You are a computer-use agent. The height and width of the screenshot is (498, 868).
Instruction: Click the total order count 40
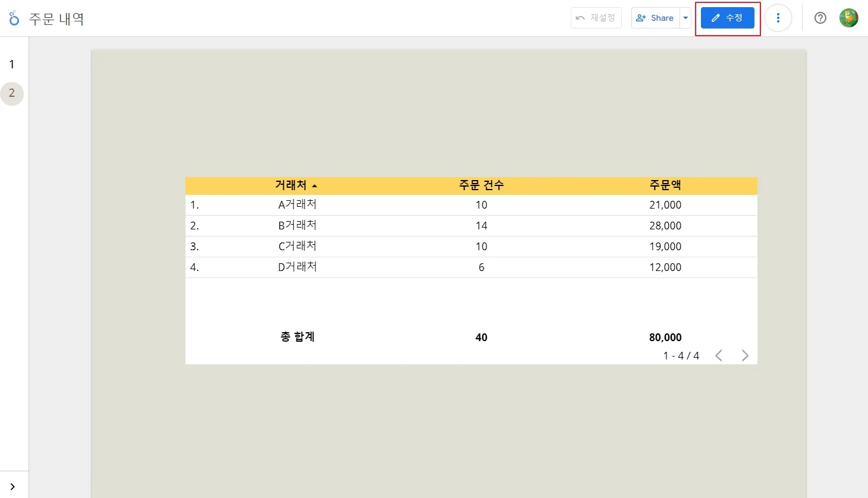(x=482, y=338)
